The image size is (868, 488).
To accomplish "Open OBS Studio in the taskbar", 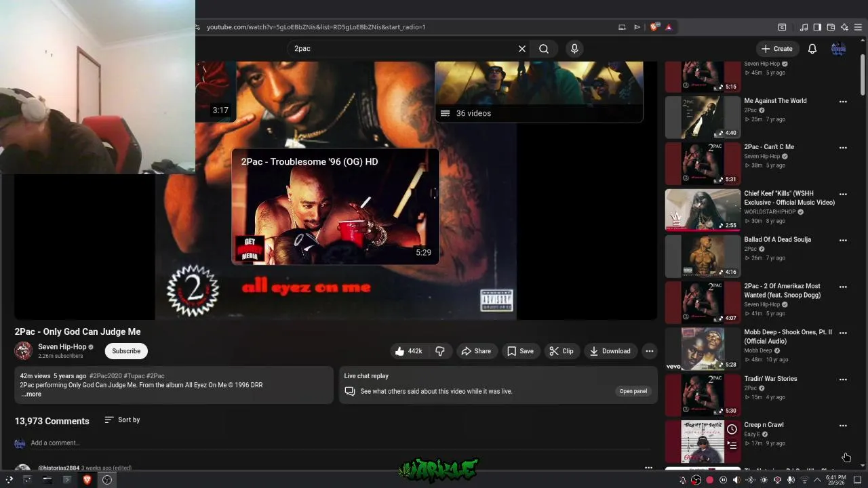I will pos(107,480).
